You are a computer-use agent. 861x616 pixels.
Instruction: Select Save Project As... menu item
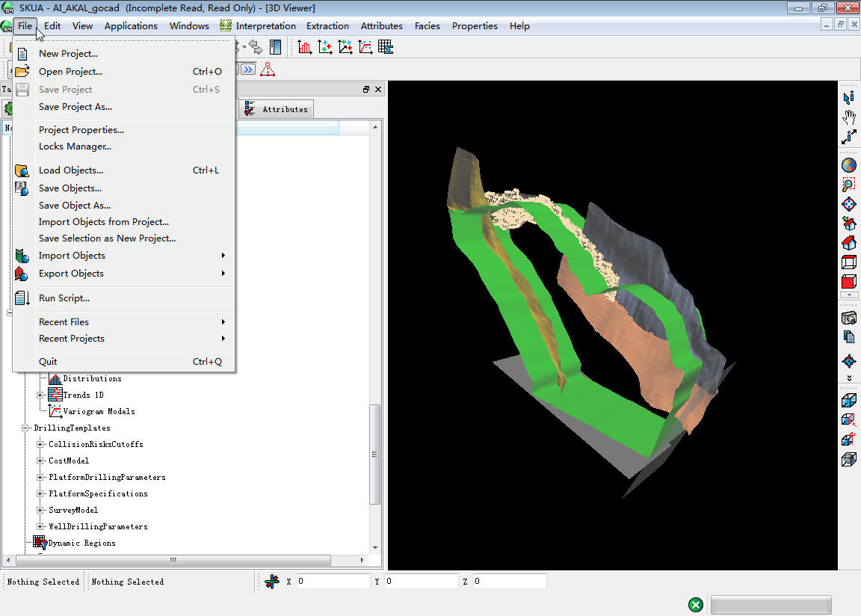pyautogui.click(x=124, y=106)
